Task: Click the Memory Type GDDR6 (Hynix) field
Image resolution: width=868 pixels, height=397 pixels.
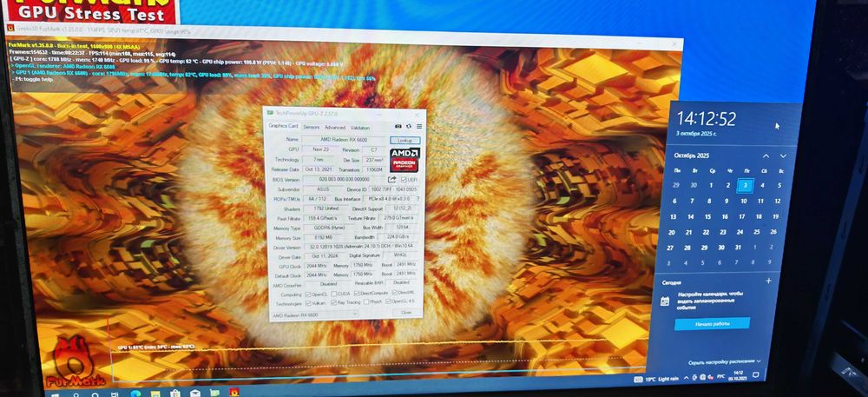Action: click(329, 228)
